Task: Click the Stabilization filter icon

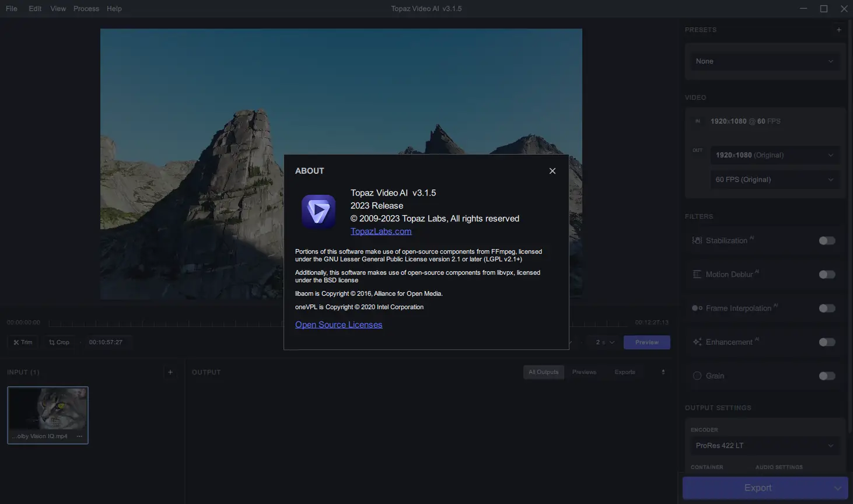Action: (x=697, y=241)
